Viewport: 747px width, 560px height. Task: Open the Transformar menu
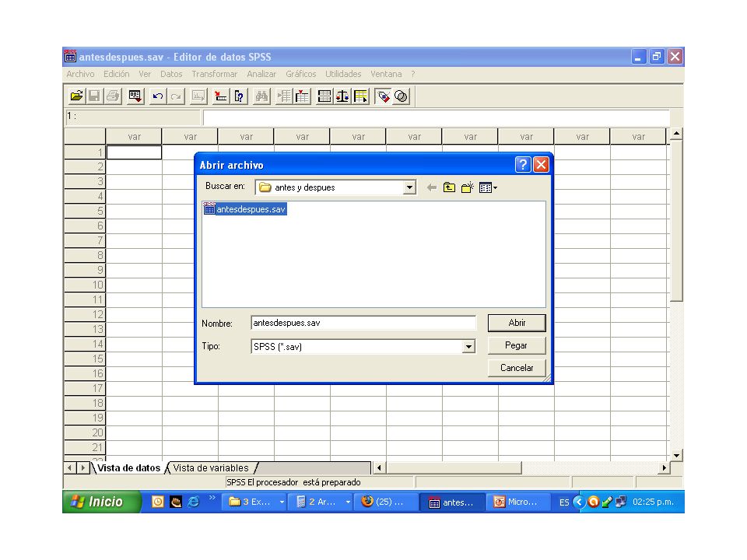tap(215, 74)
